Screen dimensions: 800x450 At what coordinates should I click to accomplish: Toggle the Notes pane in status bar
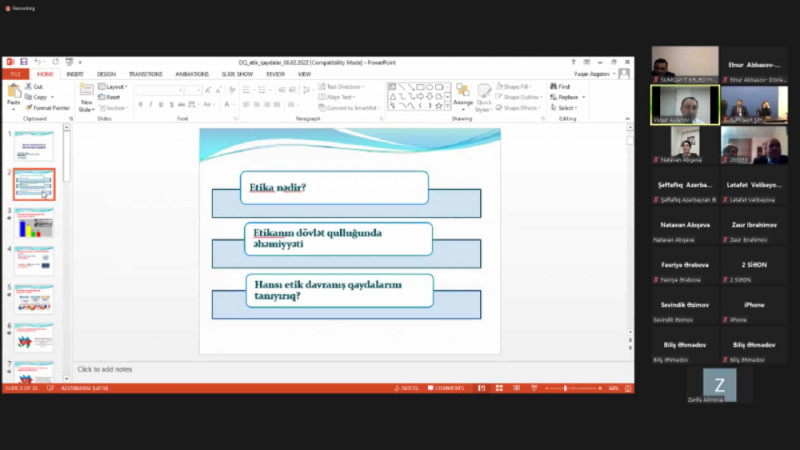pos(406,388)
